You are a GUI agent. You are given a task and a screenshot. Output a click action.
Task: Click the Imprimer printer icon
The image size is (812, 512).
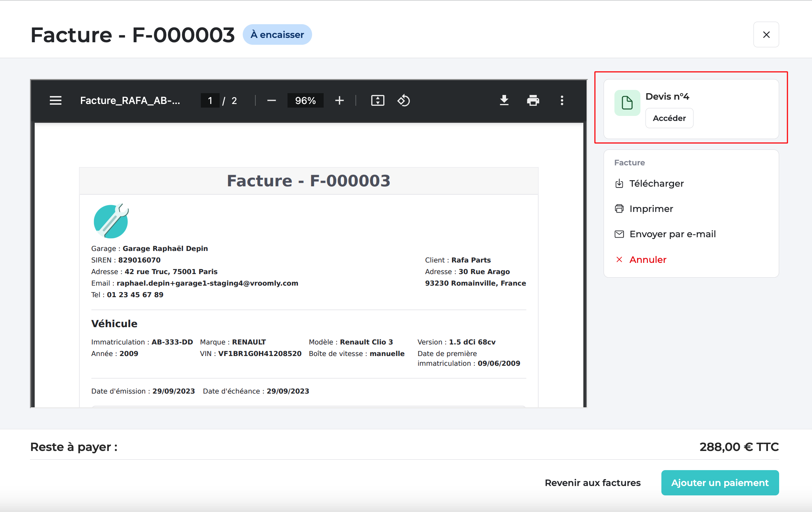click(x=619, y=209)
